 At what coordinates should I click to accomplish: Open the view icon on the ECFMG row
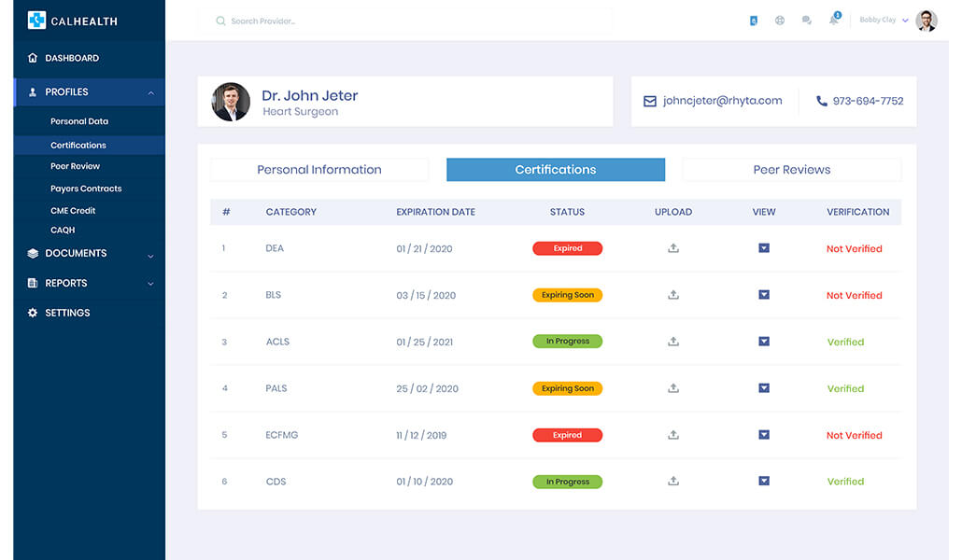point(764,435)
